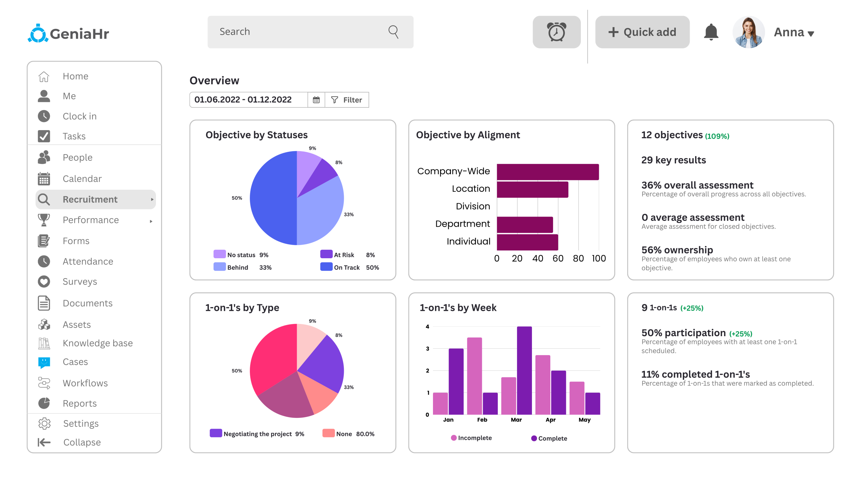Viewport: 868px width, 488px height.
Task: Open the Surveys menu item
Action: coord(80,281)
